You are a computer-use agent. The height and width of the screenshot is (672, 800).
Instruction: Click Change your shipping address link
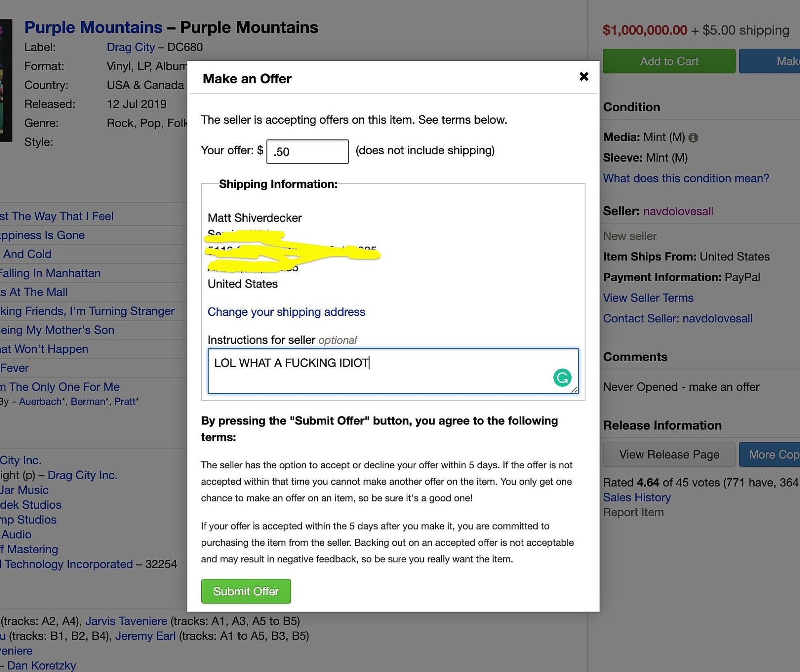click(x=286, y=312)
